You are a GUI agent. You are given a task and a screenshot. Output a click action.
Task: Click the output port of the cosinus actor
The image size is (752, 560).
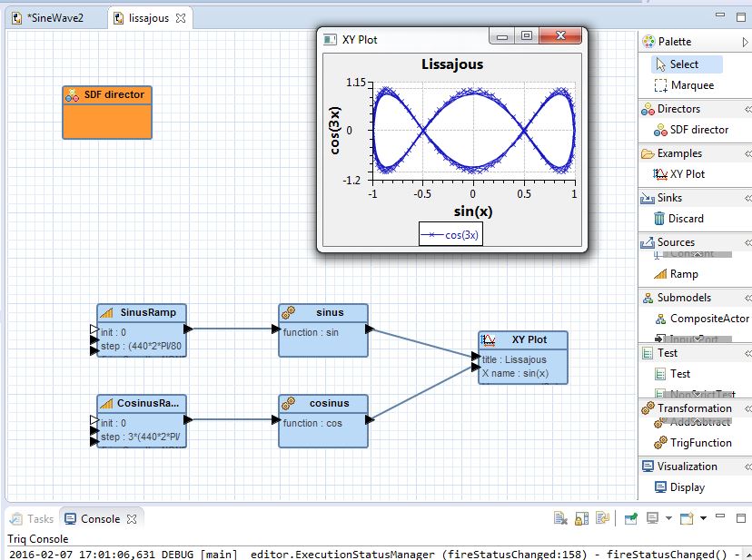click(x=370, y=420)
